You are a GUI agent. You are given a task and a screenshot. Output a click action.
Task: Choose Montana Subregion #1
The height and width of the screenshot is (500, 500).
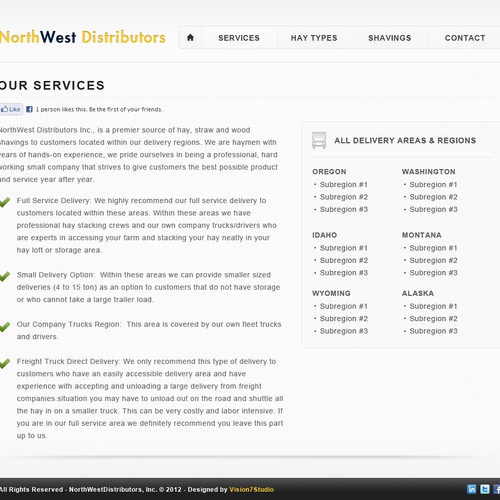click(x=433, y=248)
